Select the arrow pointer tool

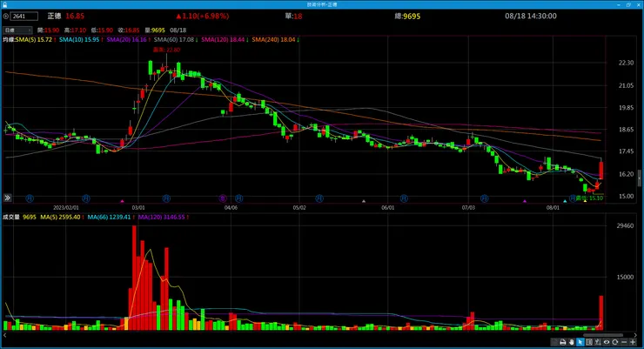tap(580, 342)
